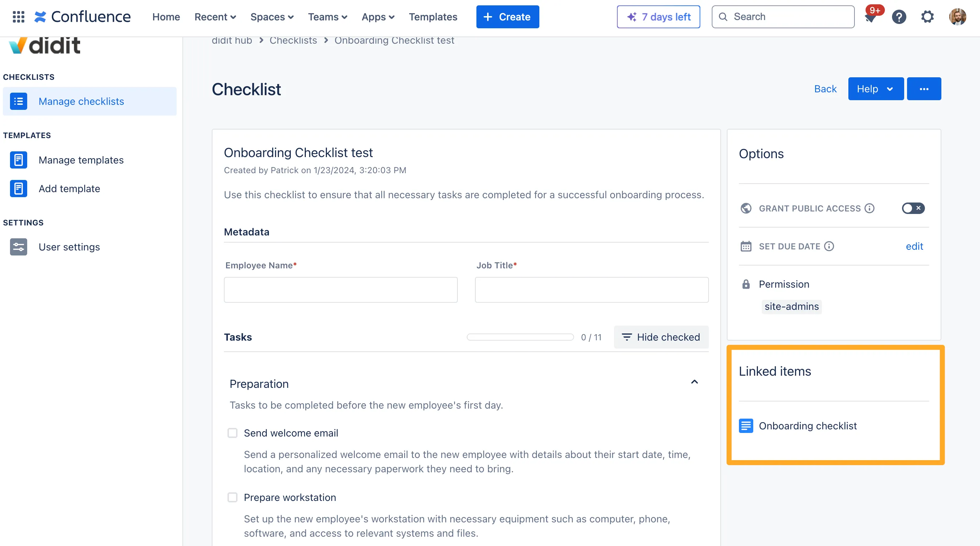The image size is (980, 546).
Task: Click the Hide checked button
Action: coord(661,337)
